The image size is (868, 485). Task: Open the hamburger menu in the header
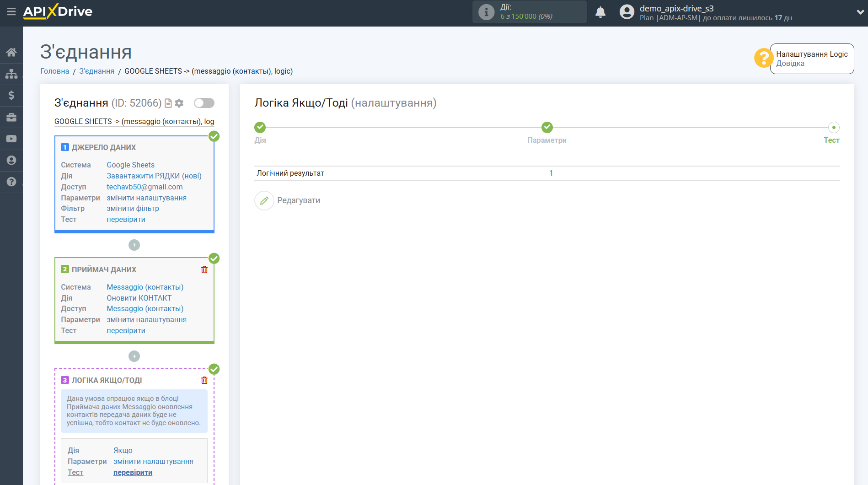pos(11,11)
